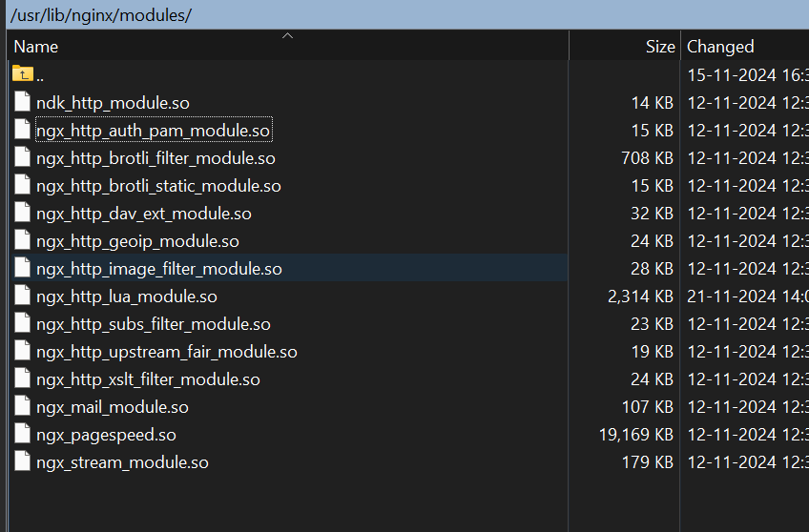Viewport: 809px width, 532px height.
Task: Click file icon of ngx_http_upstream_fair_module.so
Action: click(22, 350)
